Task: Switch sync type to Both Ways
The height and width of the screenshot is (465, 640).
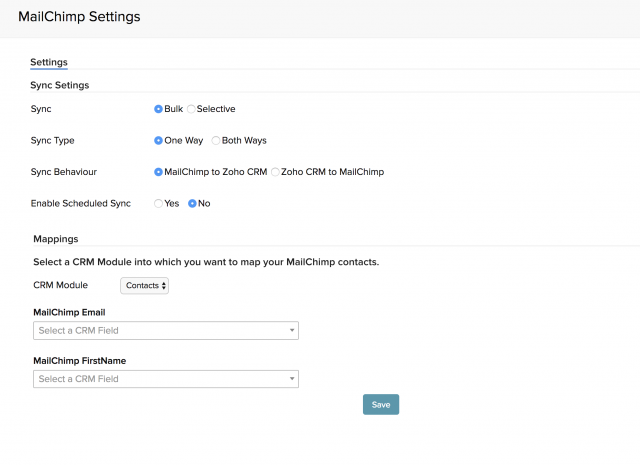Action: point(215,141)
